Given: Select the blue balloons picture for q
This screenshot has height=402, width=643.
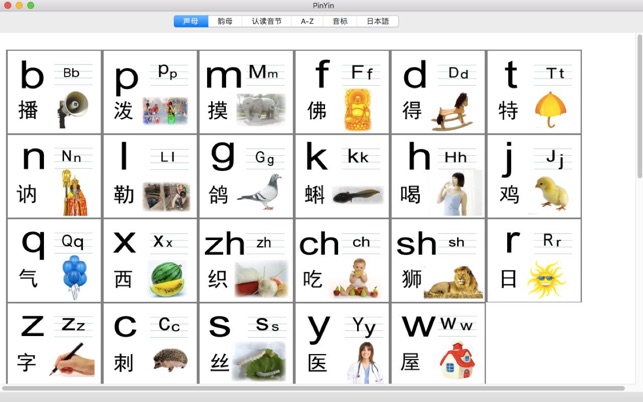Looking at the screenshot, I should (74, 277).
